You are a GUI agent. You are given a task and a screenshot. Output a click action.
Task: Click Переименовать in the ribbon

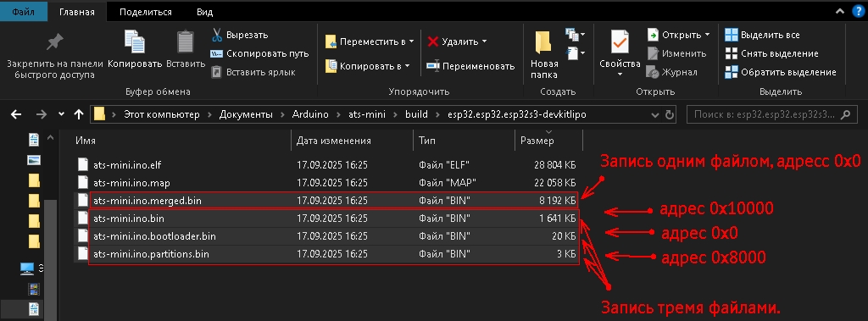click(x=471, y=66)
